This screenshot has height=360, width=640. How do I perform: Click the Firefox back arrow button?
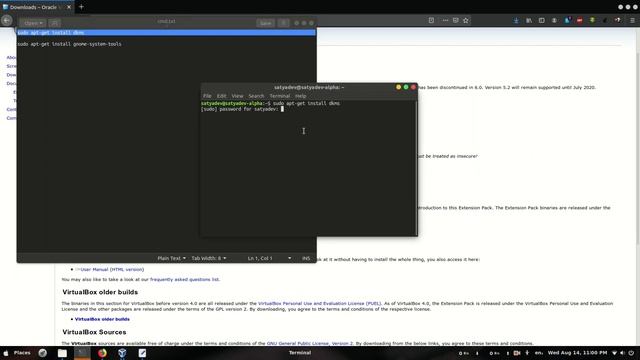point(7,20)
